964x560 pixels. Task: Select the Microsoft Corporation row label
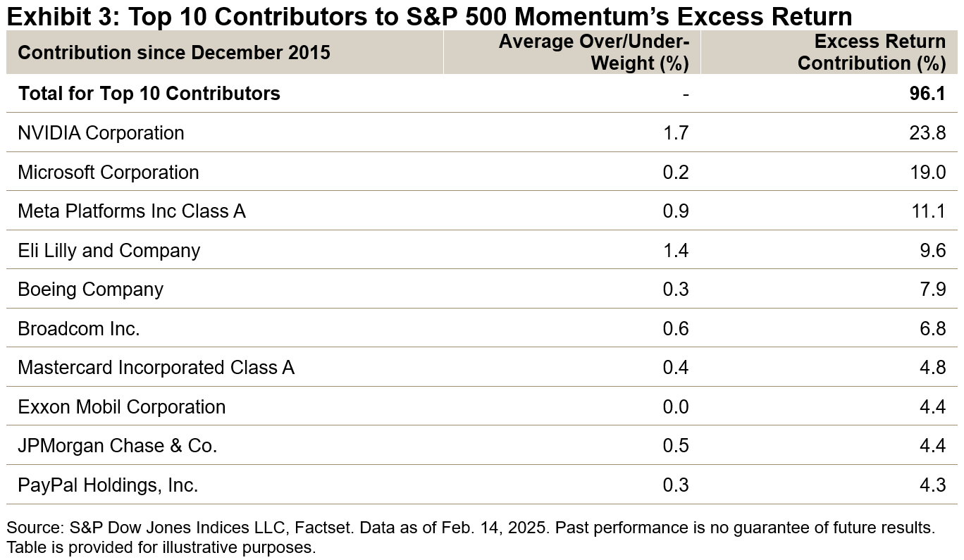[x=109, y=173]
